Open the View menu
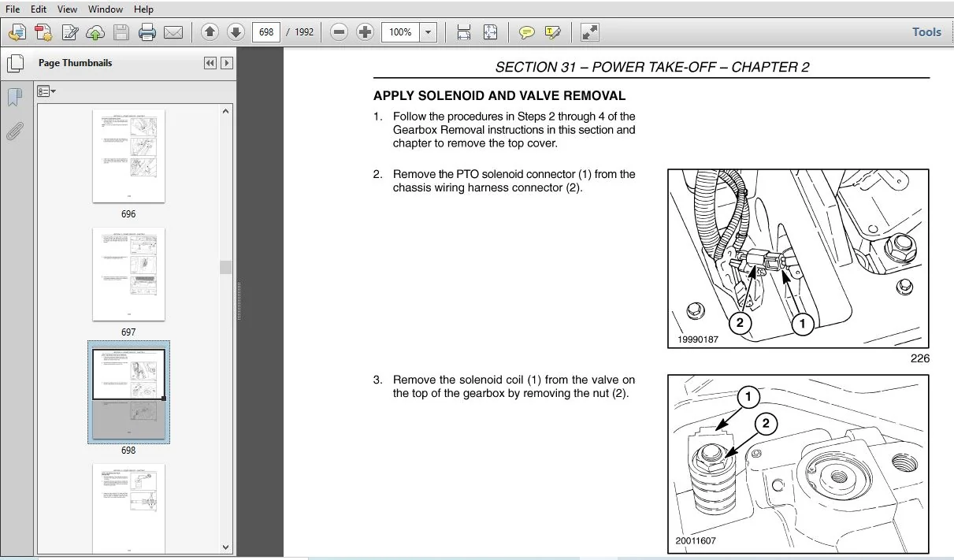 67,9
